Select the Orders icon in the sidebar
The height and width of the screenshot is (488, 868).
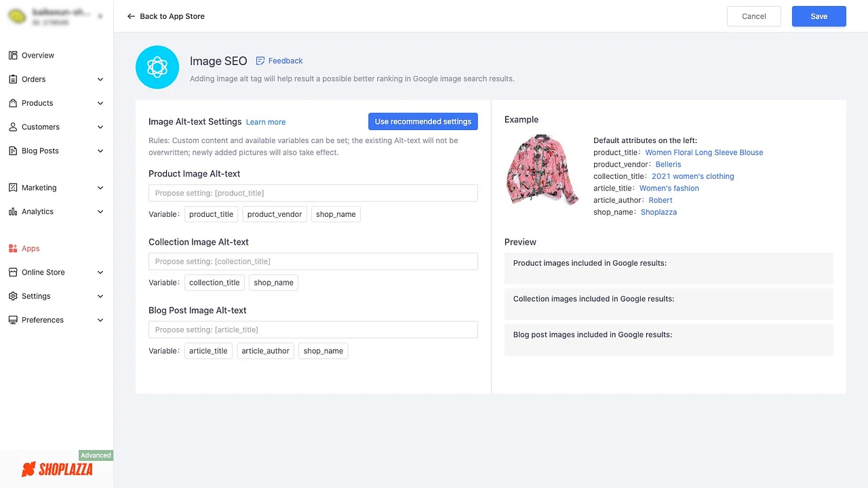click(x=13, y=79)
